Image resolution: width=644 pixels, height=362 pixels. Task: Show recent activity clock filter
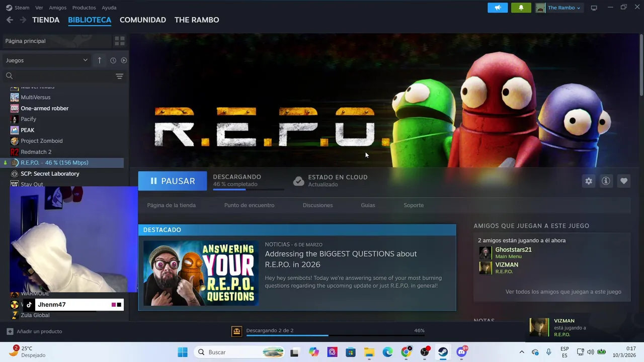tap(113, 60)
